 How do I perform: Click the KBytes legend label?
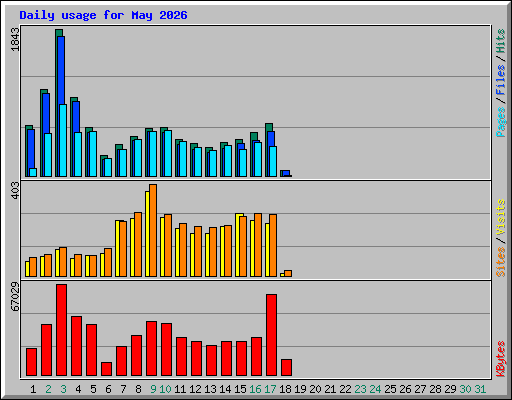(500, 359)
